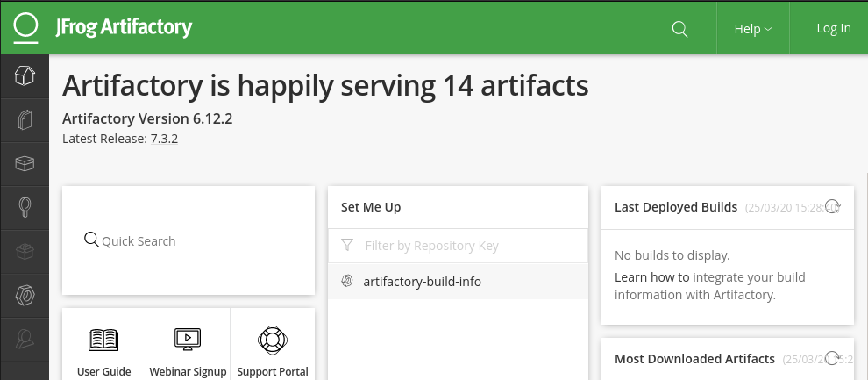The image size is (868, 380).
Task: Select the artifactory-build-info repository
Action: point(422,282)
